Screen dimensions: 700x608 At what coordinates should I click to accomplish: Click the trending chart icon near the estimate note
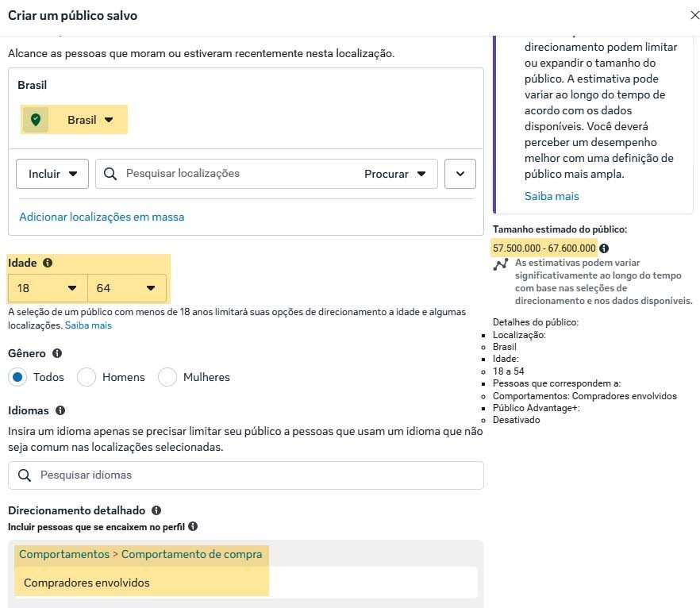(501, 266)
